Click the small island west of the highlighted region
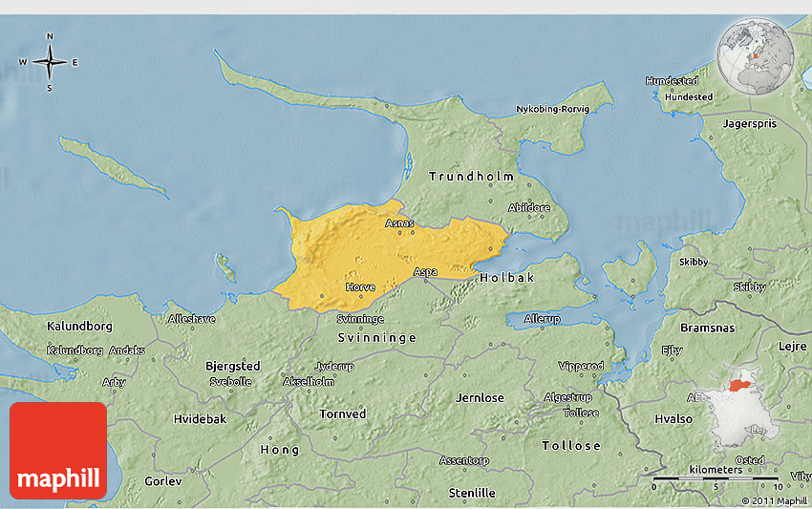 [x=225, y=266]
